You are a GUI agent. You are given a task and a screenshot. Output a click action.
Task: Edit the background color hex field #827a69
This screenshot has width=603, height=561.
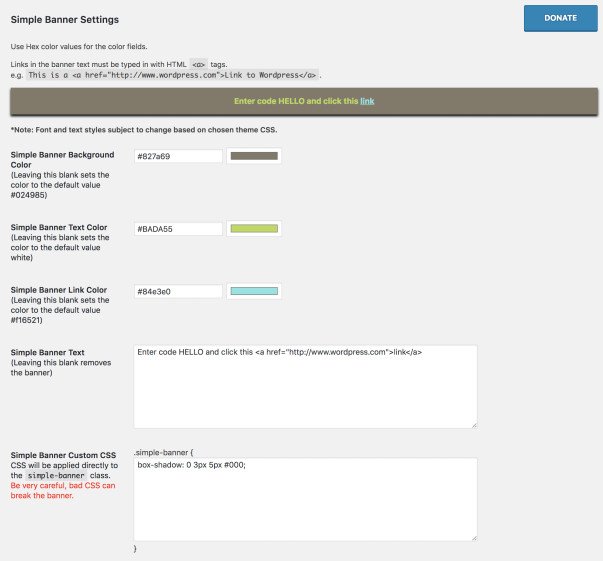(178, 156)
